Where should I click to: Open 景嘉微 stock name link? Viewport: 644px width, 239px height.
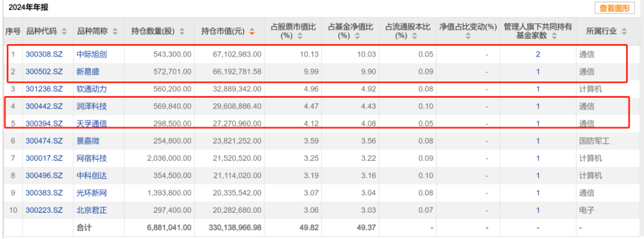click(x=88, y=141)
